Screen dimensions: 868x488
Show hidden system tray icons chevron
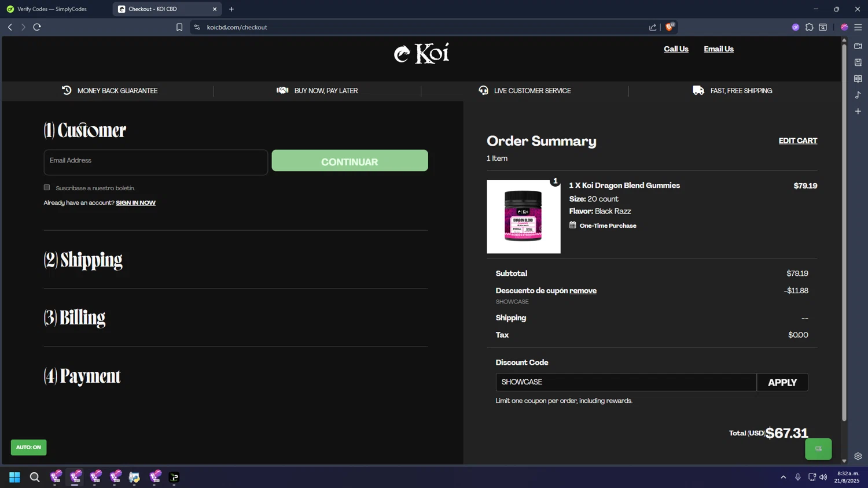[784, 477]
